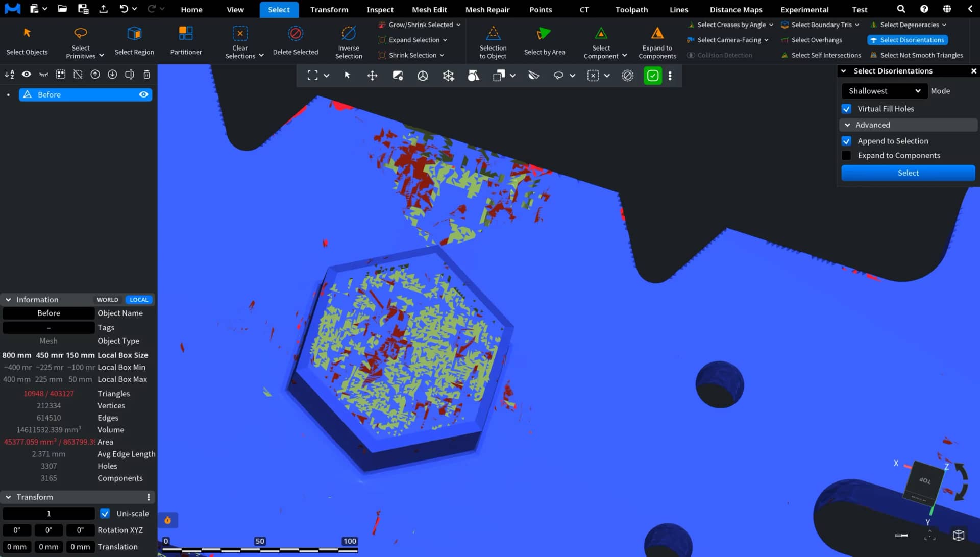
Task: Click Delete Selected icon
Action: (296, 34)
